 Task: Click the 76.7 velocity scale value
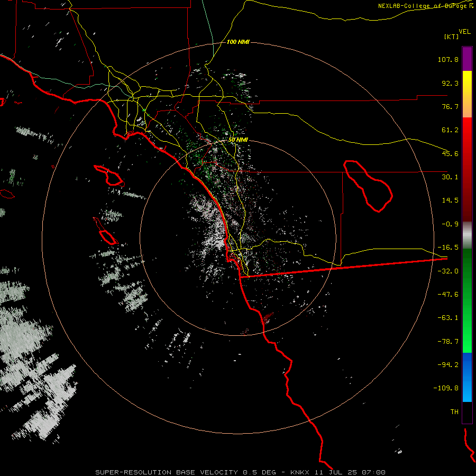(x=450, y=106)
